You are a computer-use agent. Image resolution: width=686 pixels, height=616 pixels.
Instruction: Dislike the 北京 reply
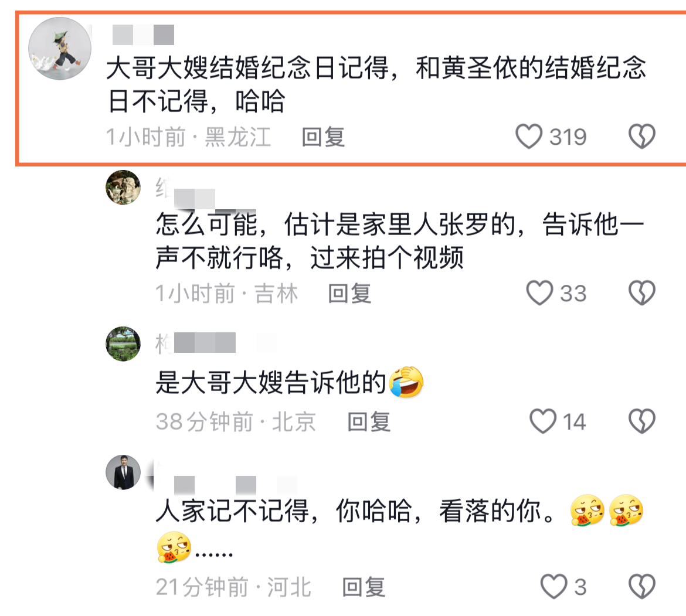pos(642,421)
